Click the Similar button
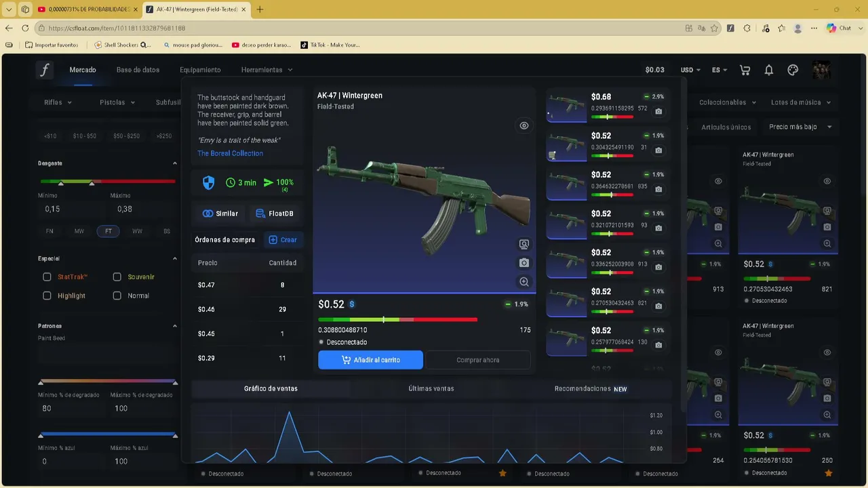This screenshot has width=868, height=488. (x=220, y=213)
